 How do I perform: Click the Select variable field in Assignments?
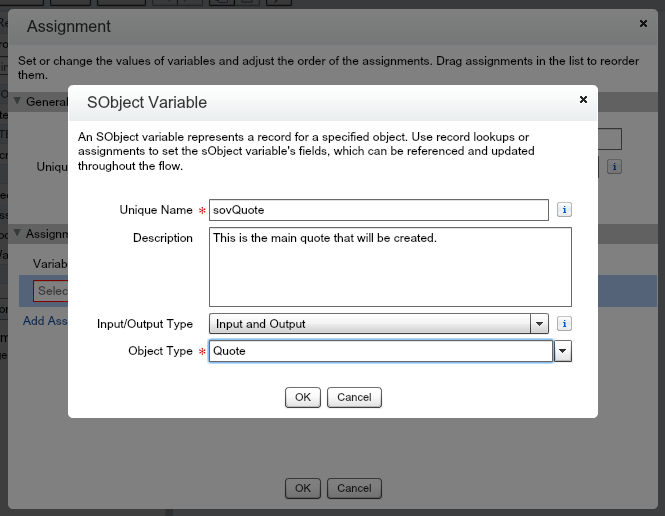pyautogui.click(x=50, y=291)
